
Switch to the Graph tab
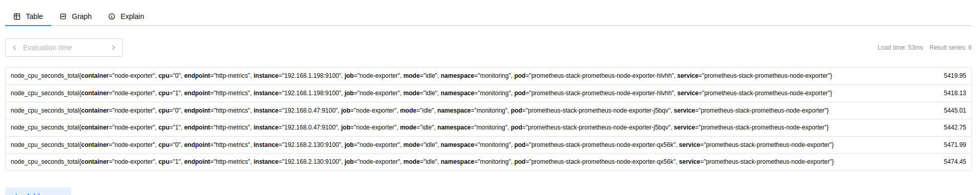[76, 16]
